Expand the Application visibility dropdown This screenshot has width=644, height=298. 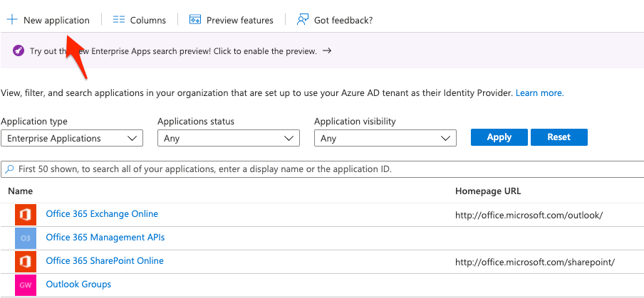click(x=385, y=138)
